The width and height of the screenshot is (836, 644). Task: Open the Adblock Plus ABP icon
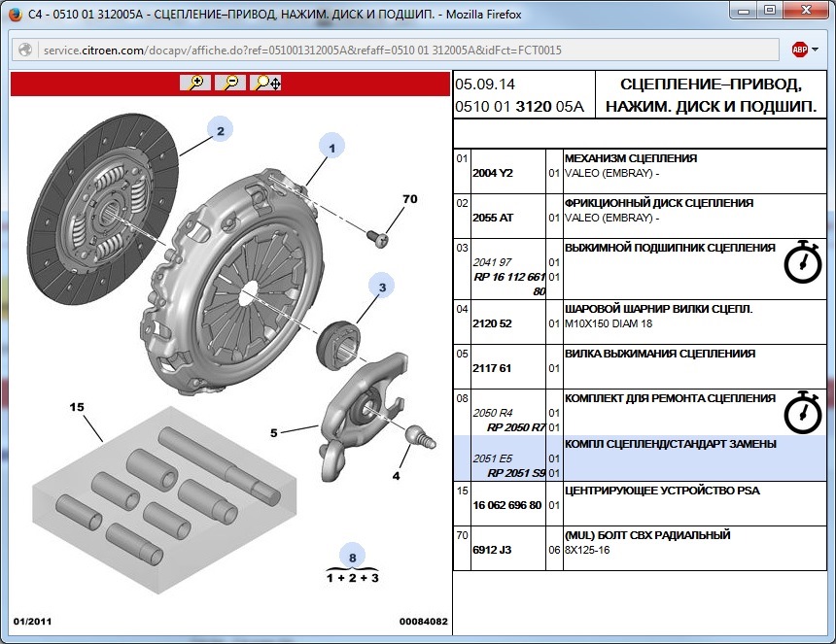click(x=800, y=50)
